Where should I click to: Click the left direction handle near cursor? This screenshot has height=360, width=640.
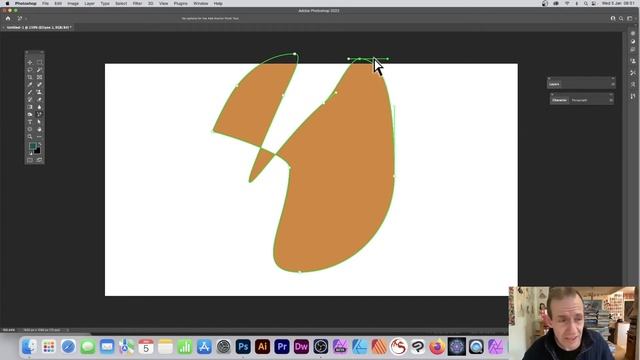click(x=349, y=59)
